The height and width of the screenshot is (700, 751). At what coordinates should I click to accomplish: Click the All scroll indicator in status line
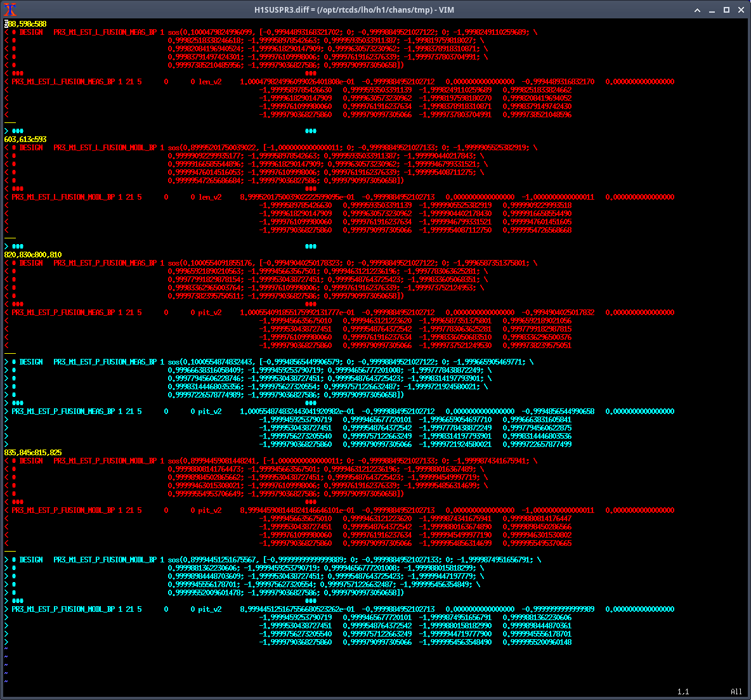tap(736, 692)
